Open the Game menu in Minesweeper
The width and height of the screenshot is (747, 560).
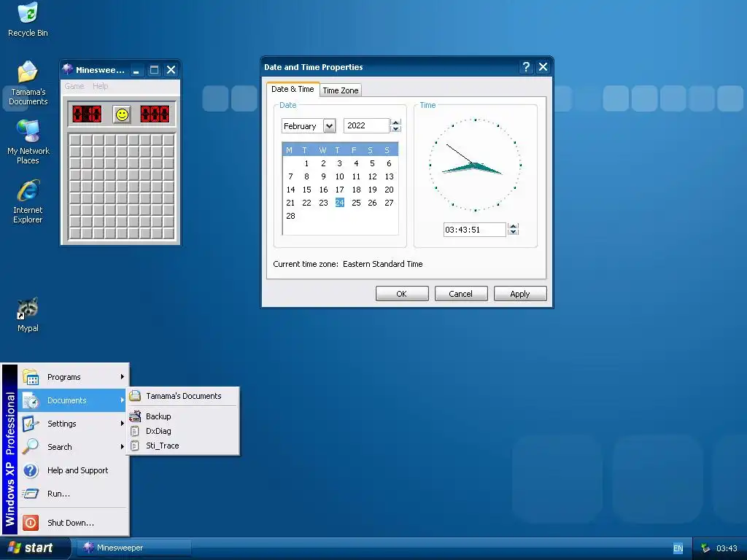point(74,86)
